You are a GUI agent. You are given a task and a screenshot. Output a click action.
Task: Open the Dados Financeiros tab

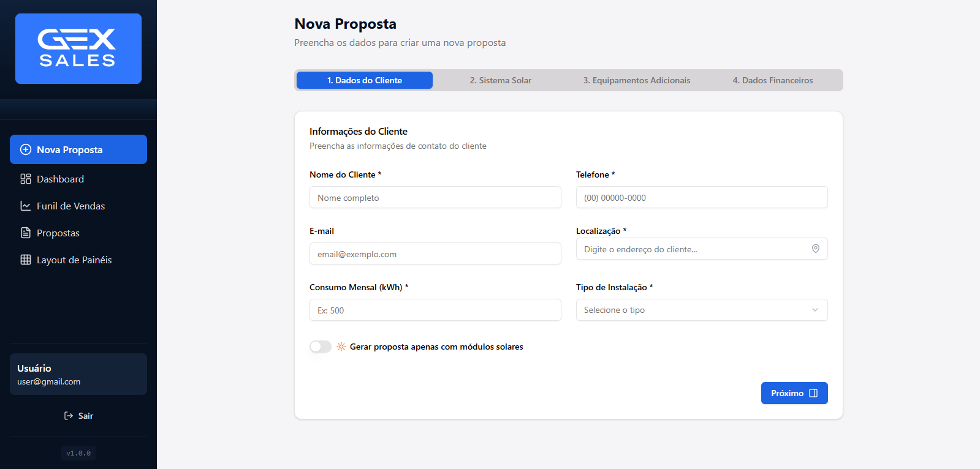[x=772, y=80]
